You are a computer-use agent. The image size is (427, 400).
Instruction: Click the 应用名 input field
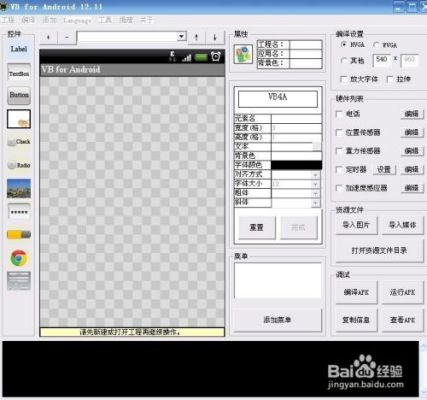305,54
